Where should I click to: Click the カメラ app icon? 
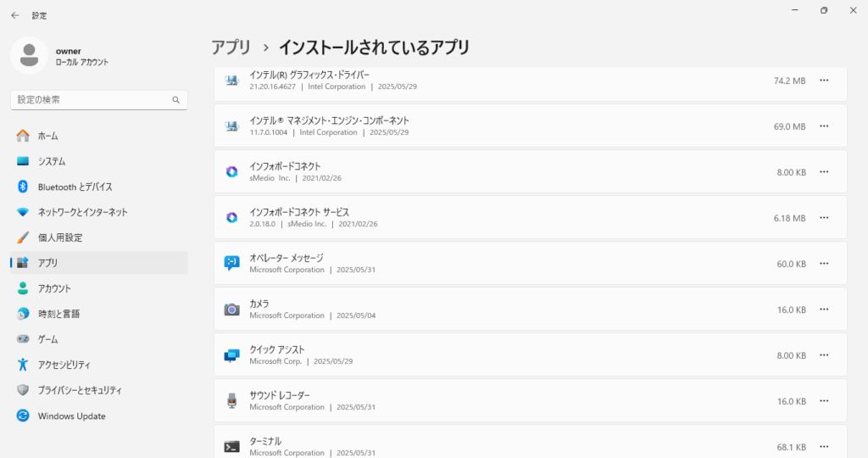coord(232,310)
